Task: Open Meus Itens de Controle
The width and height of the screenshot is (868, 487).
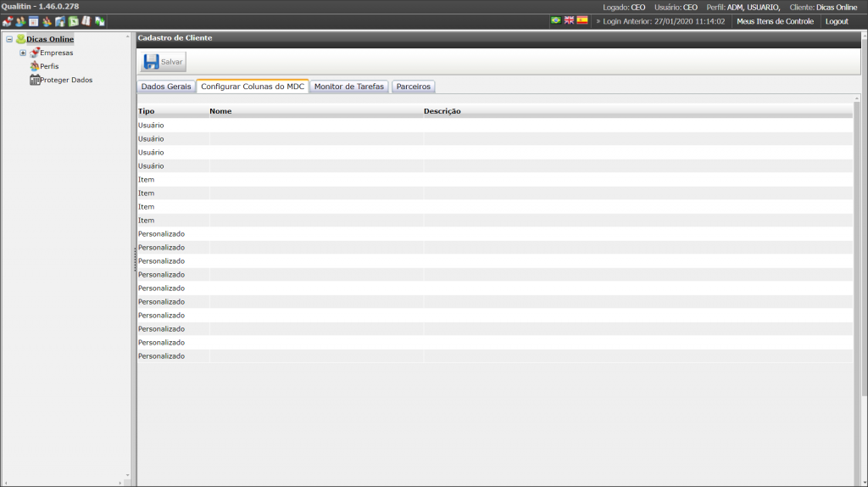Action: 775,21
